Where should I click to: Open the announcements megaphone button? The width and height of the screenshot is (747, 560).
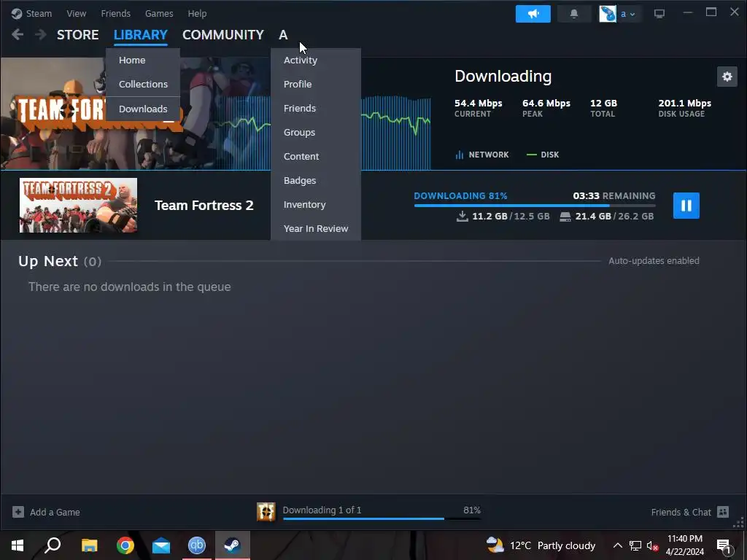point(533,14)
